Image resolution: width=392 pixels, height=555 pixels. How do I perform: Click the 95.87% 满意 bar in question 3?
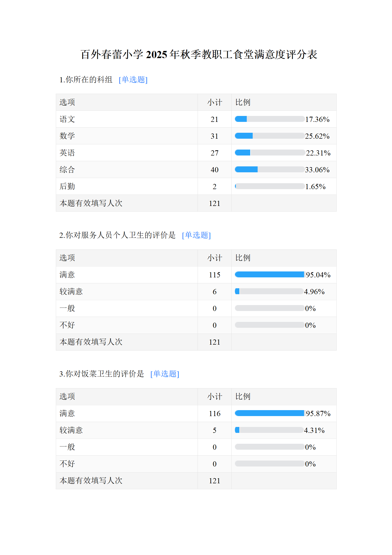pos(269,413)
